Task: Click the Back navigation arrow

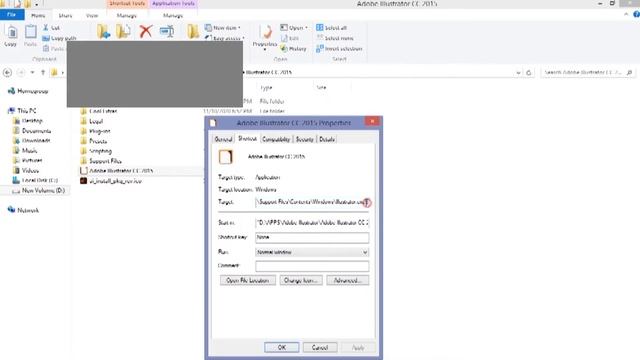Action: point(7,73)
